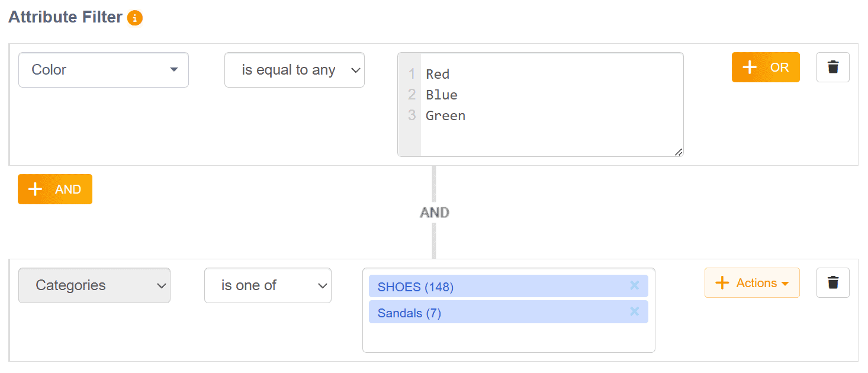Click the info icon beside Attribute Filter
Image resolution: width=868 pixels, height=373 pixels.
click(x=135, y=18)
